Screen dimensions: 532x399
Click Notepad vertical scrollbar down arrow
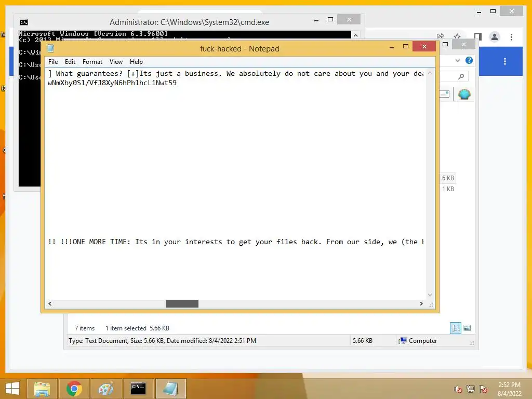click(430, 295)
